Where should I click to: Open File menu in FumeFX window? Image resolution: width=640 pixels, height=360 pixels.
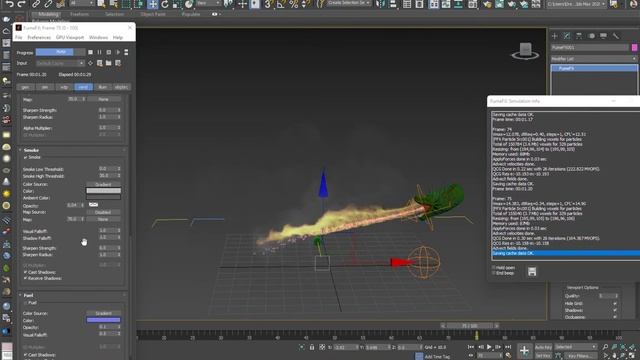point(19,38)
